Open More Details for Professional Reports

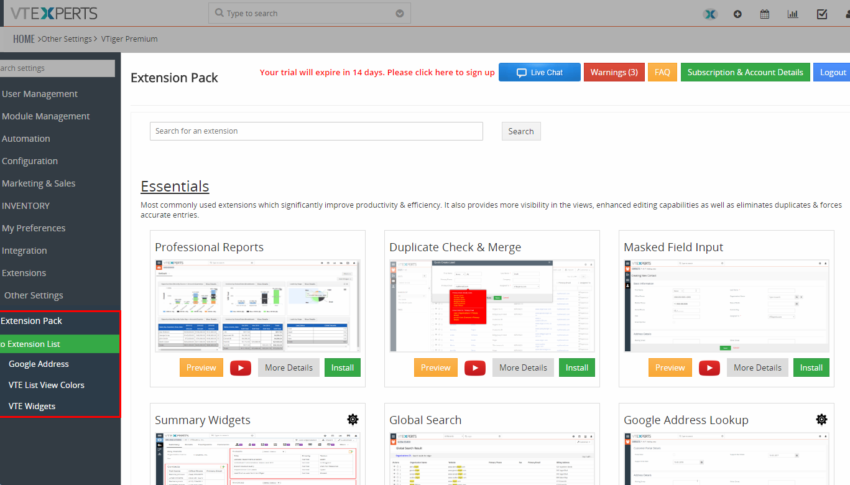(288, 367)
